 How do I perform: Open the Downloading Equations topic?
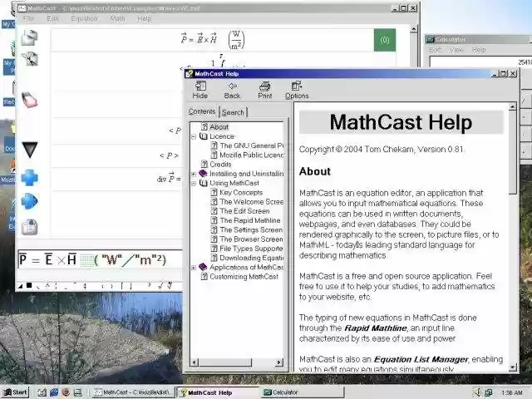tap(251, 258)
